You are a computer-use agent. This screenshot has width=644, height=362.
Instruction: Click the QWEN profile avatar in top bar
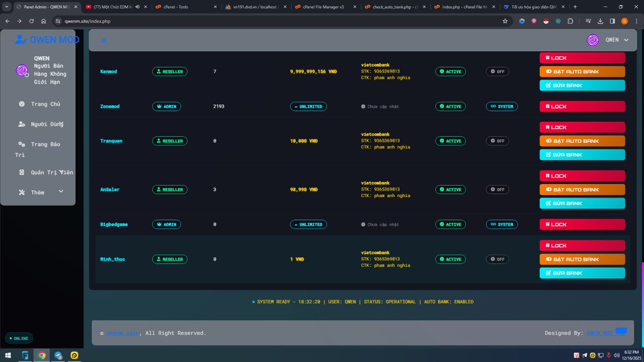click(x=593, y=40)
